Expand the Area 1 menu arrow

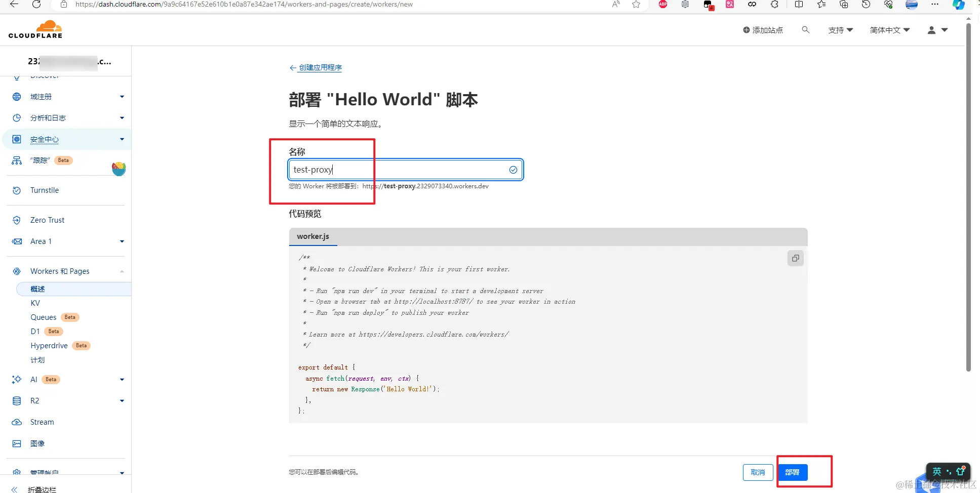pyautogui.click(x=122, y=241)
